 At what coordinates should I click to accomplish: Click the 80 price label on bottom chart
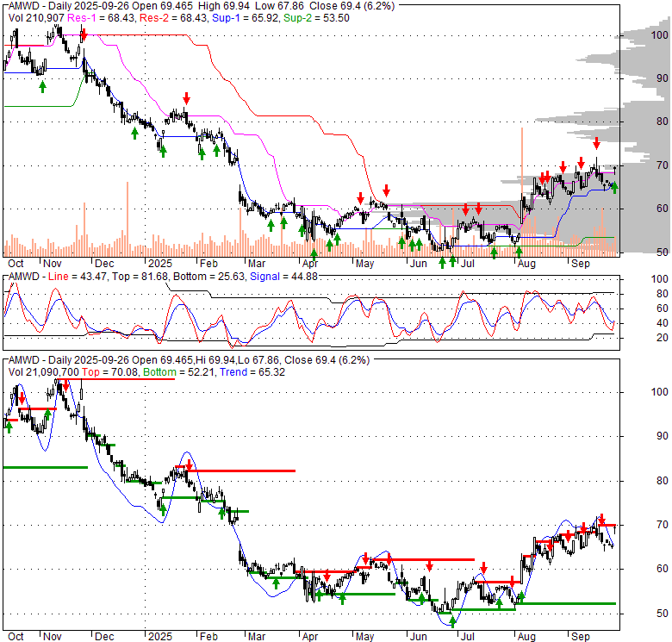coord(663,481)
